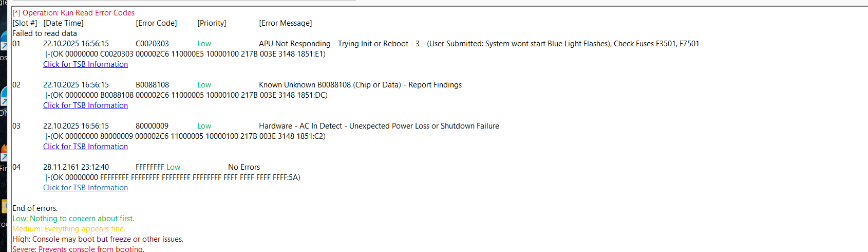Open TSB Information link for slot 01
Viewport: 868px width, 252px height.
(x=85, y=64)
